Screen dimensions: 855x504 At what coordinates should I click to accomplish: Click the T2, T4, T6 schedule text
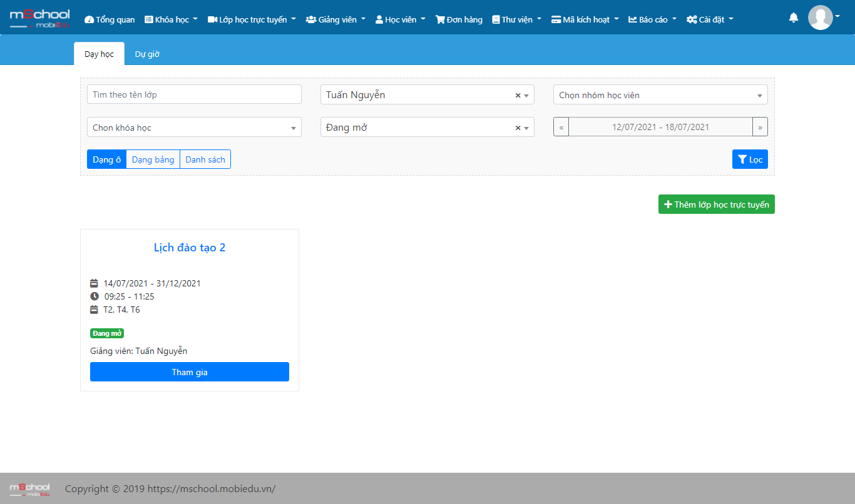pyautogui.click(x=121, y=310)
